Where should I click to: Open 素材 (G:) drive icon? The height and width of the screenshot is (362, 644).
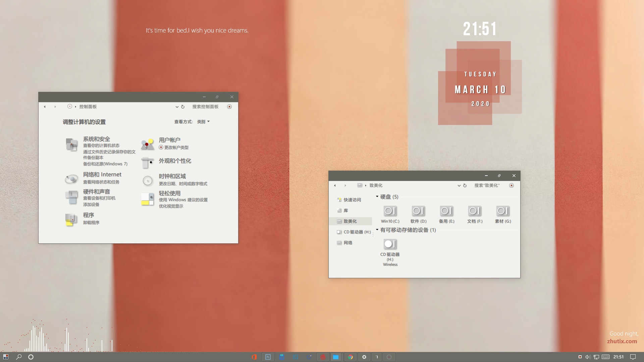[503, 211]
